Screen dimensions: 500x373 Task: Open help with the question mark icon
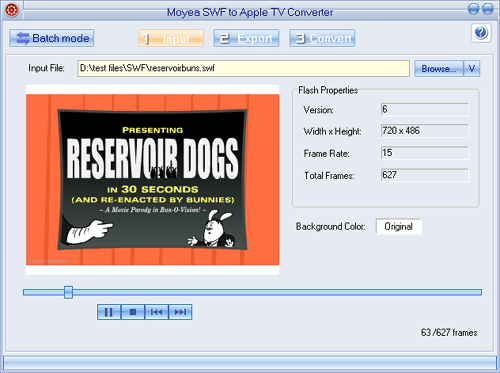481,33
